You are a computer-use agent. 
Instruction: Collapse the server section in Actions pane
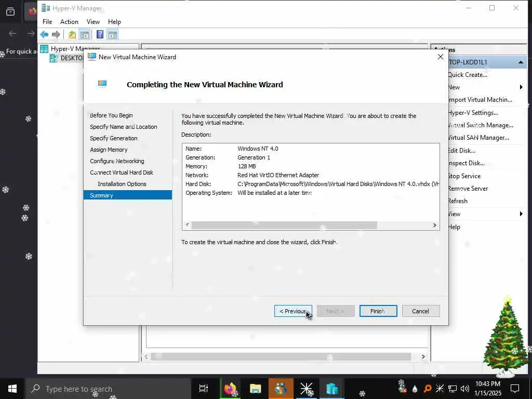(521, 62)
